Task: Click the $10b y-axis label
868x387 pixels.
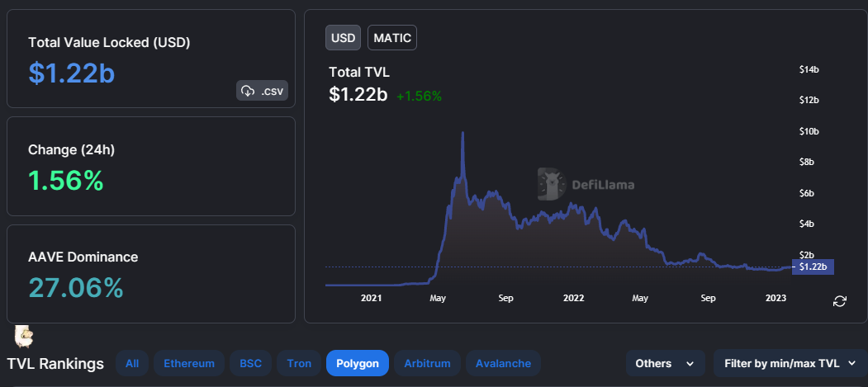Action: (809, 131)
